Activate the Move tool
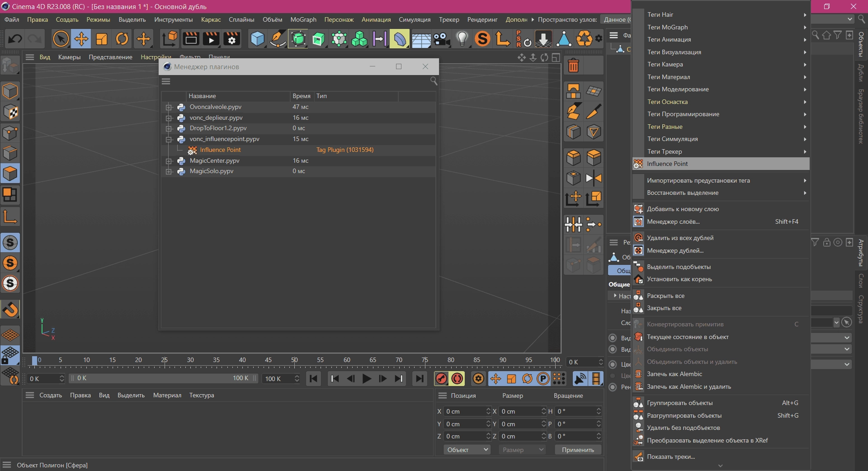The width and height of the screenshot is (868, 471). 81,39
